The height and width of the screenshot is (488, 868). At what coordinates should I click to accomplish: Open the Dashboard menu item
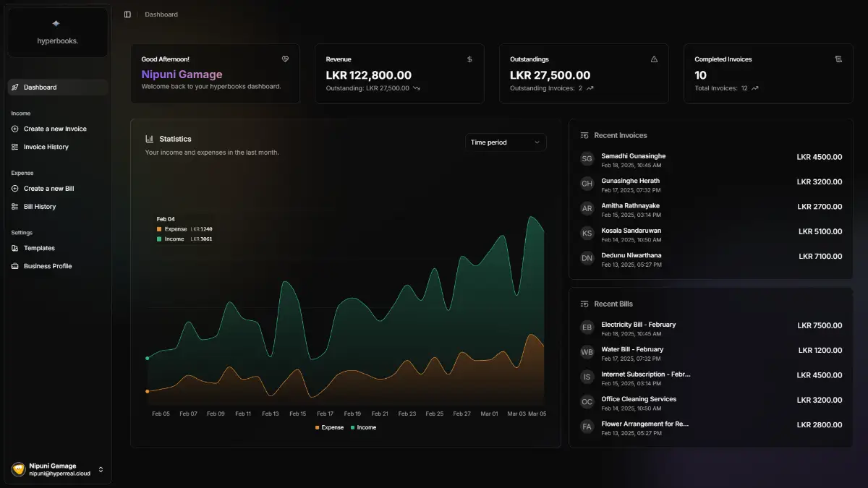coord(41,87)
